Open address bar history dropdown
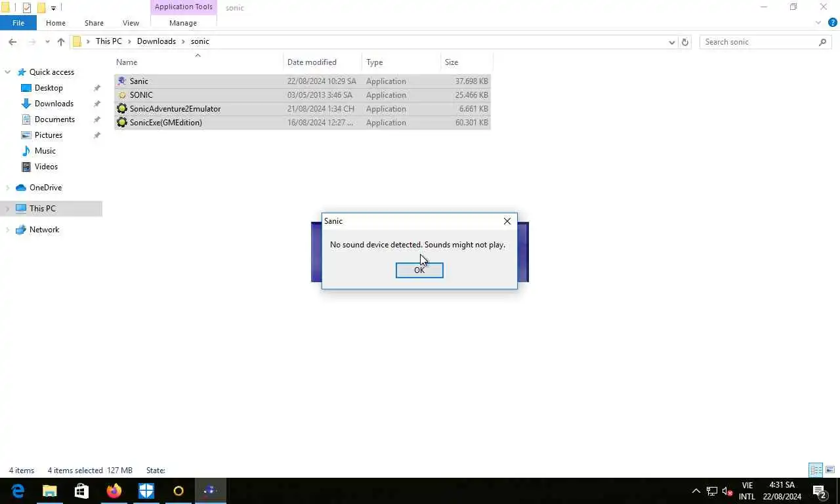This screenshot has width=840, height=504. tap(671, 42)
